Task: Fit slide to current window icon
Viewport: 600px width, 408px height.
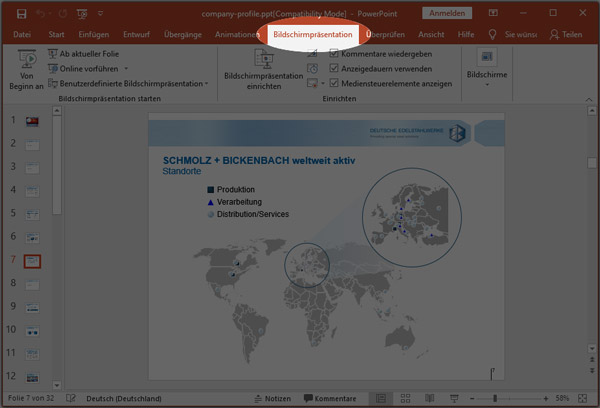Action: (582, 398)
